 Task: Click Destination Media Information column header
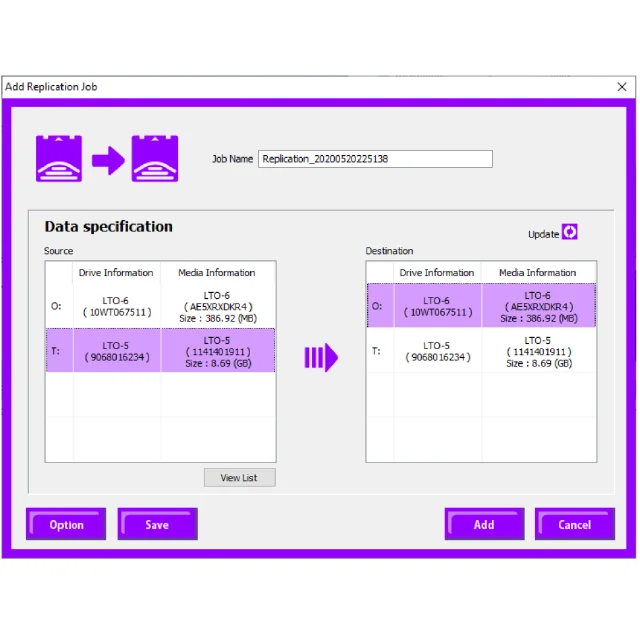coord(538,272)
